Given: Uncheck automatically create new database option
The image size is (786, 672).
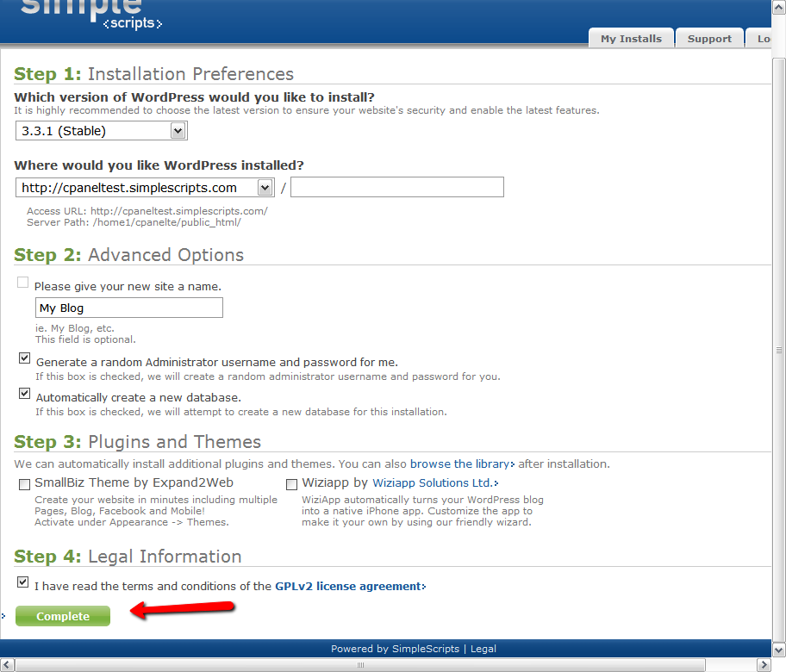Looking at the screenshot, I should point(24,394).
